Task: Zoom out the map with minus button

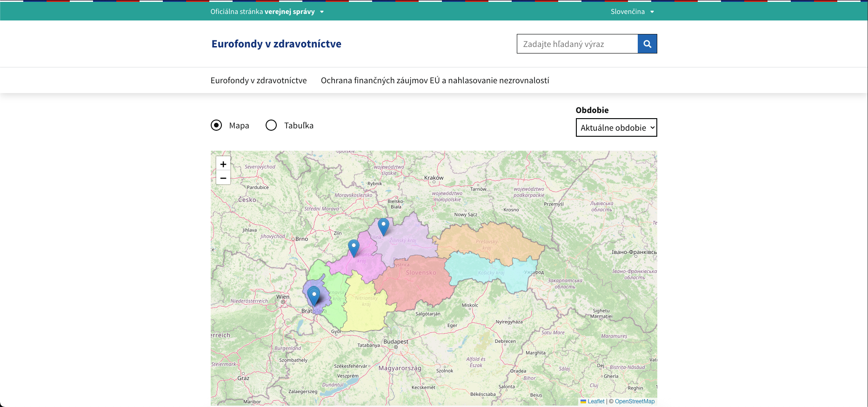Action: point(223,178)
